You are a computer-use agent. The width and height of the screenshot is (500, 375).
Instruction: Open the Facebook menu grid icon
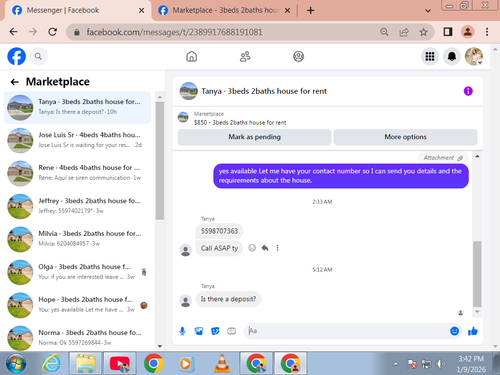pyautogui.click(x=430, y=56)
